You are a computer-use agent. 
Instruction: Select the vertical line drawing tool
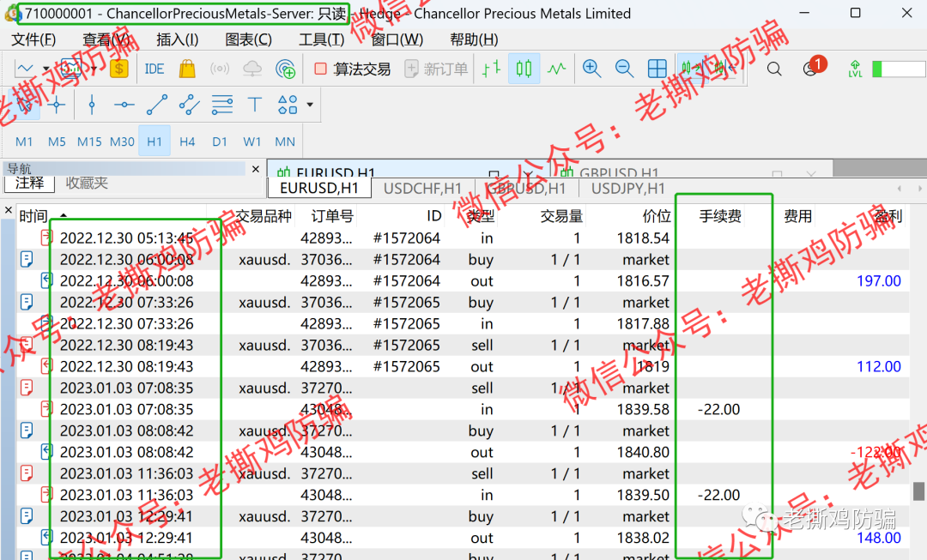[92, 105]
